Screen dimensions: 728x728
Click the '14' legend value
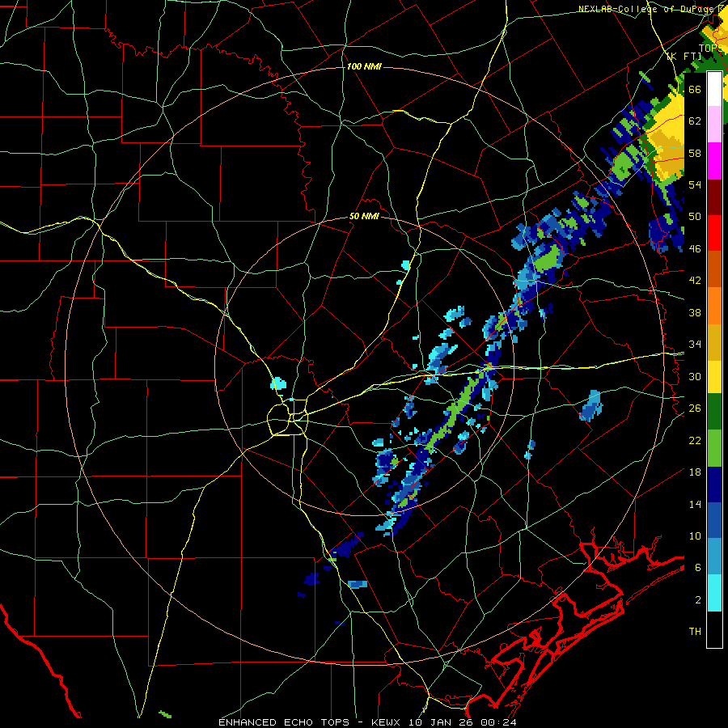point(695,504)
